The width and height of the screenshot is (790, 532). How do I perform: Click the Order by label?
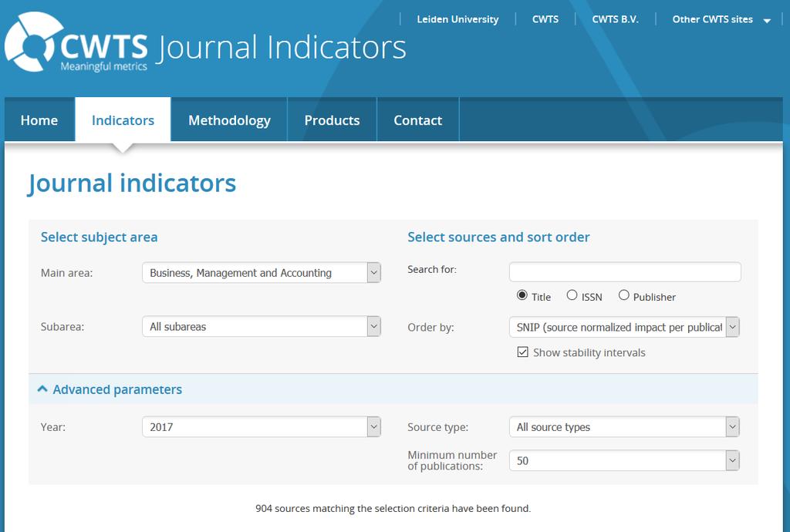tap(430, 327)
